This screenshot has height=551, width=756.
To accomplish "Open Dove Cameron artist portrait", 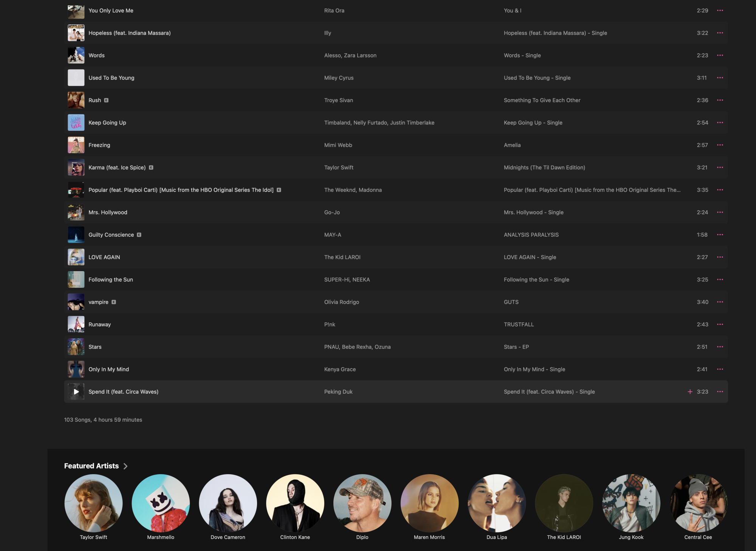I will pyautogui.click(x=228, y=503).
